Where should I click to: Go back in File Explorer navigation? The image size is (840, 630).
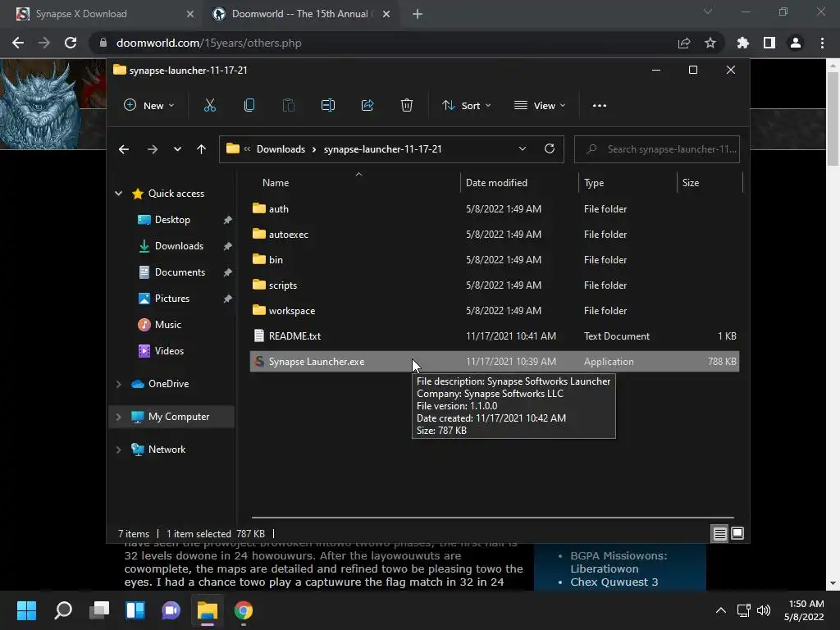pos(124,149)
